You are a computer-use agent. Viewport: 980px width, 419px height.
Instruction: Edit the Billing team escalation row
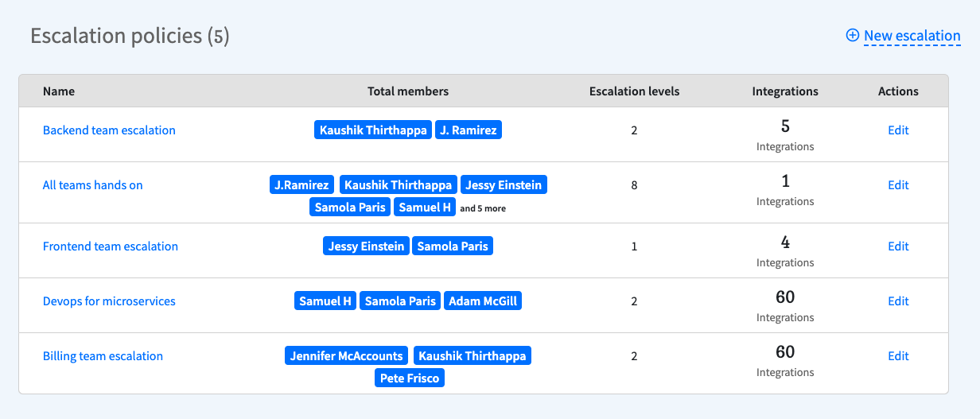898,356
